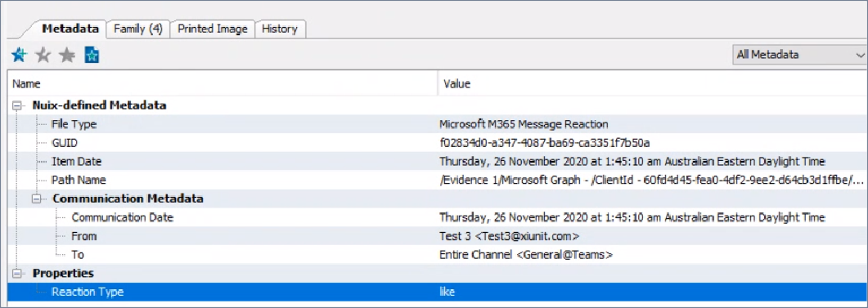Select the From row

pos(438,236)
